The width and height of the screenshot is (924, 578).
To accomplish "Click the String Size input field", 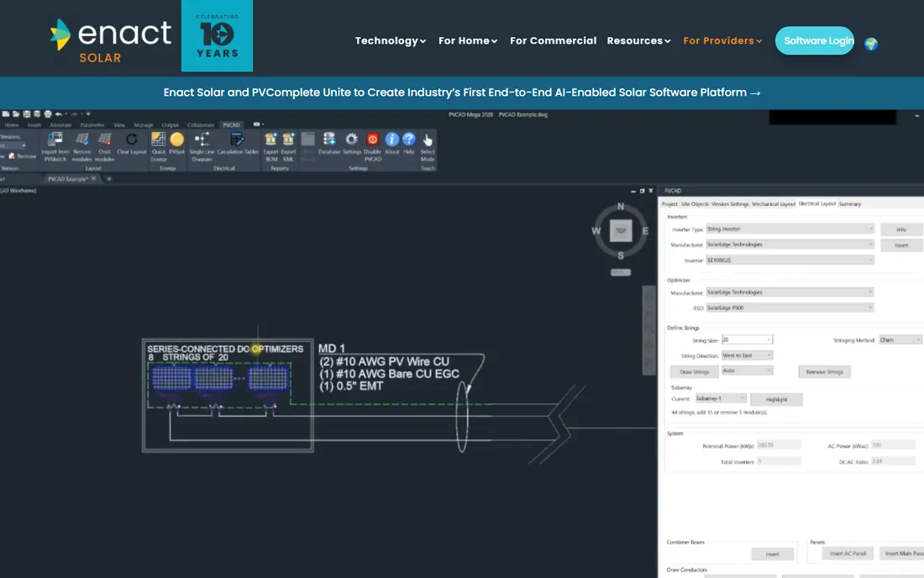I will click(747, 340).
